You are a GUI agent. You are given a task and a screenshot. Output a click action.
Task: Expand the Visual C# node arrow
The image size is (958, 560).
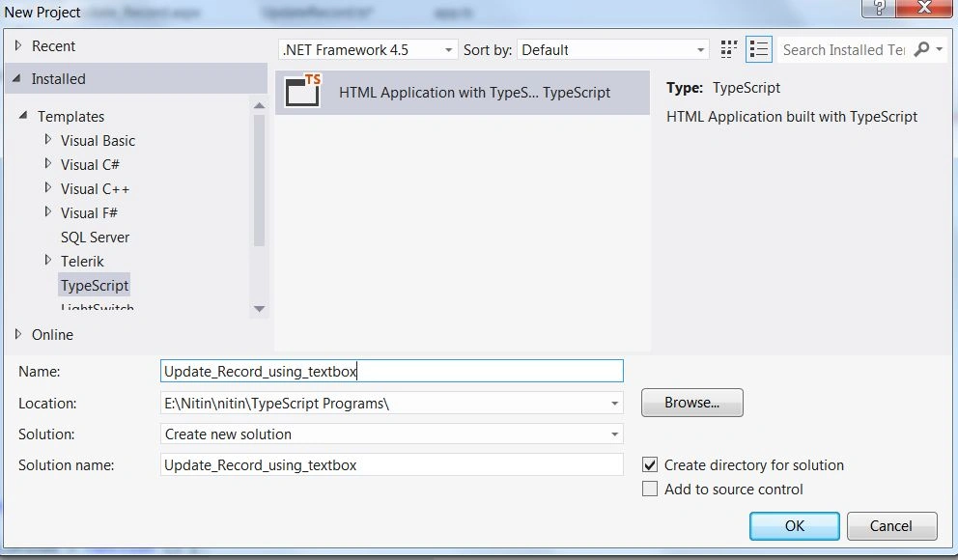pyautogui.click(x=47, y=164)
